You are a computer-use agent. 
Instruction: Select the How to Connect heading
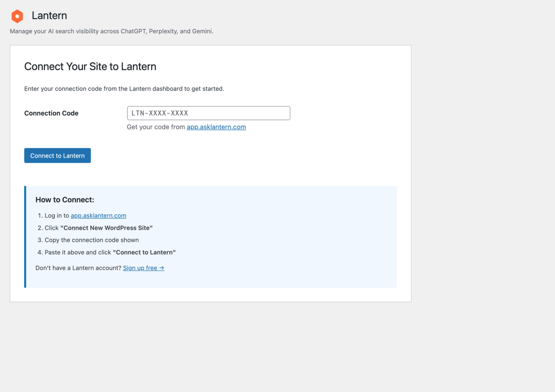(65, 199)
